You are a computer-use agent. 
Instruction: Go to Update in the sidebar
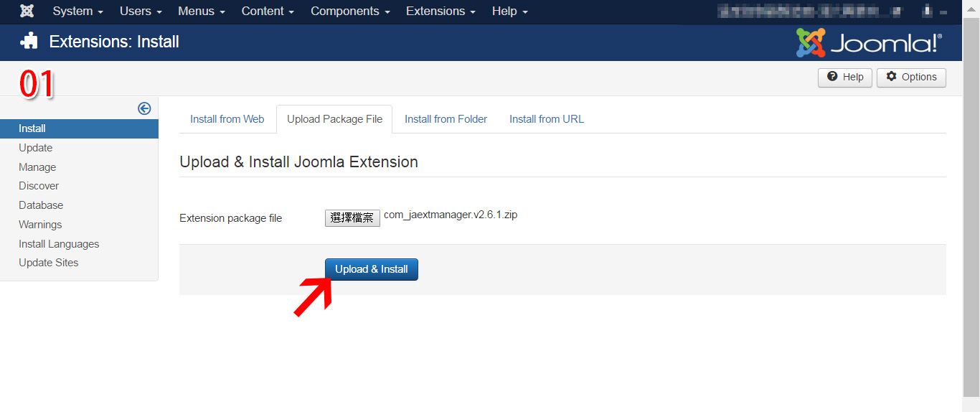pos(36,148)
